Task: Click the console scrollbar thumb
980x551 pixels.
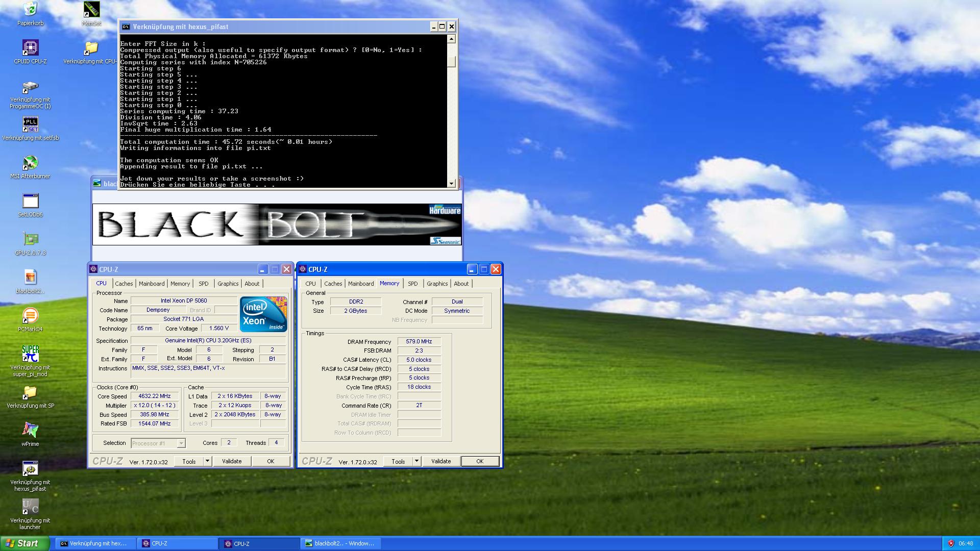Action: pyautogui.click(x=451, y=62)
